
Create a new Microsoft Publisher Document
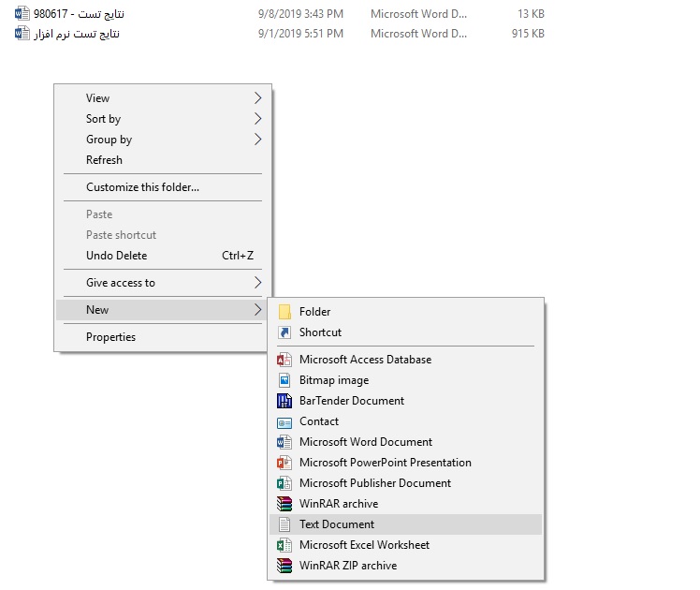pyautogui.click(x=406, y=483)
